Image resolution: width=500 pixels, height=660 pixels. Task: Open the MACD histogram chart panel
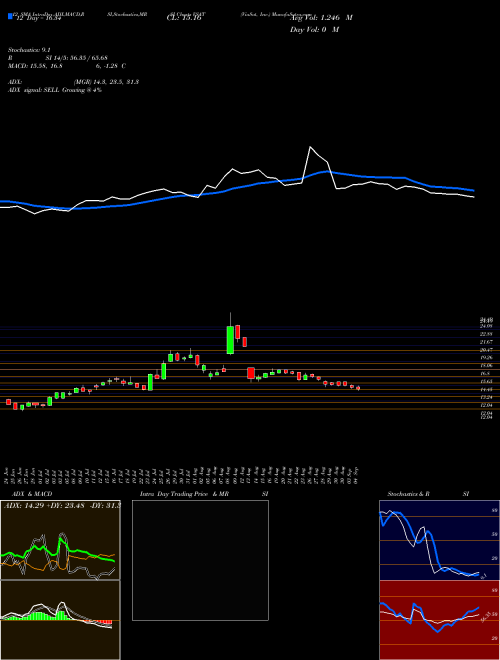click(x=60, y=620)
